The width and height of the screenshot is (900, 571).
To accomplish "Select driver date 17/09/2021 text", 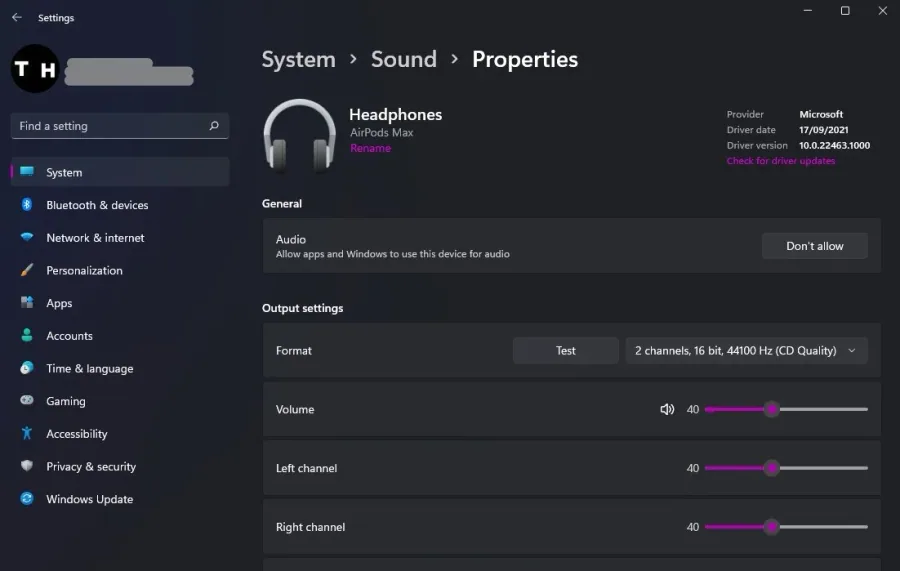I will (824, 130).
